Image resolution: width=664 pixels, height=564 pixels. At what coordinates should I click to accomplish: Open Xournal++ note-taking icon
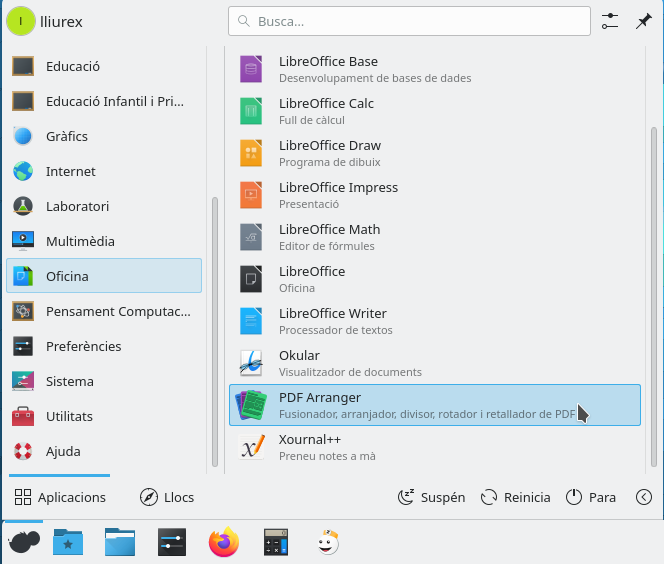point(251,447)
